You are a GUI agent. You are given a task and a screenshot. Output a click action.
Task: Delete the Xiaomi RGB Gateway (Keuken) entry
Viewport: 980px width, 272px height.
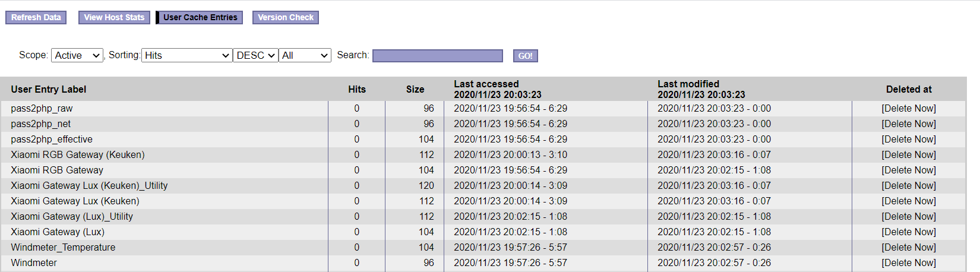(908, 154)
